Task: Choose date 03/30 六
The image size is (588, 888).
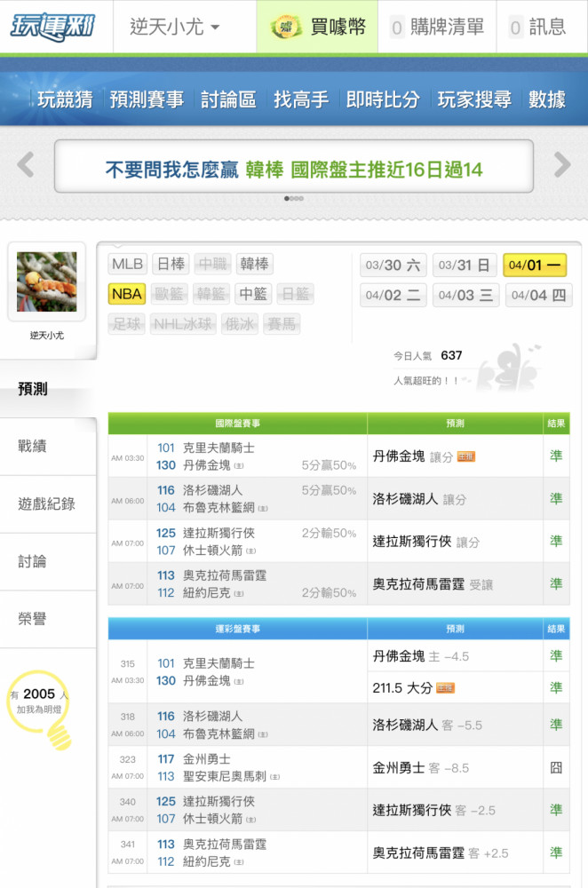Action: (393, 265)
